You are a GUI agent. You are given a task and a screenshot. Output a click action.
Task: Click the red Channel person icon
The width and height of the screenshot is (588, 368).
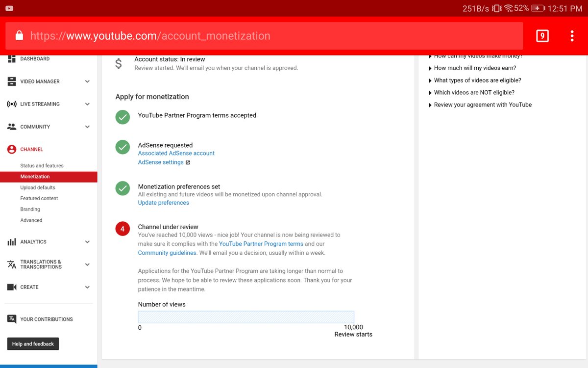click(x=12, y=149)
